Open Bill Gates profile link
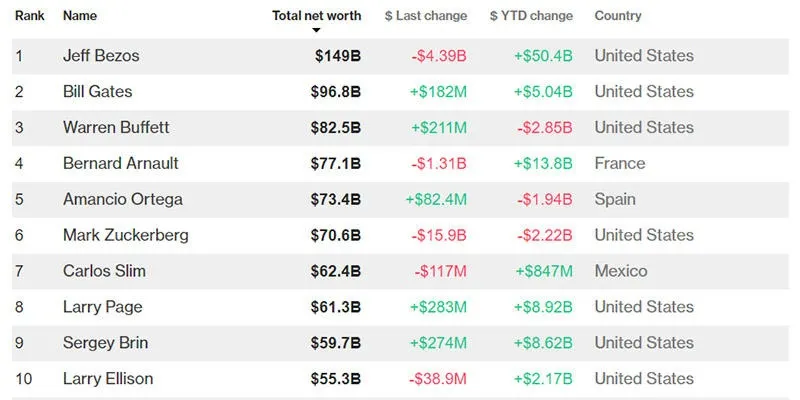 tap(97, 92)
